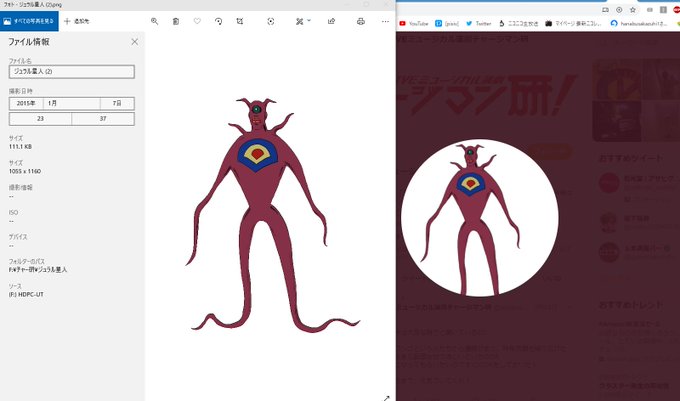Viewport: 680px width, 401px height.
Task: Rotate the image with the rotate icon
Action: pyautogui.click(x=218, y=21)
